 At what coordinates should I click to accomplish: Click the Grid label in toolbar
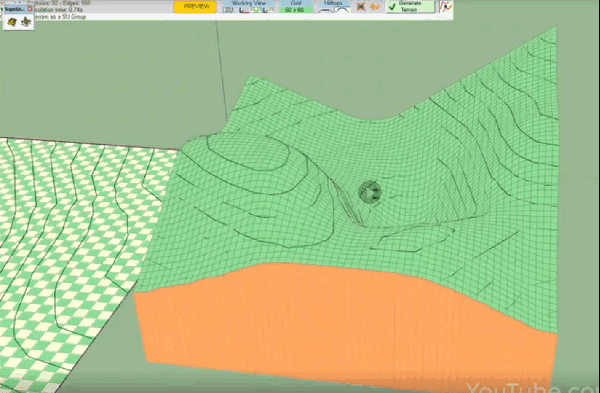point(296,3)
